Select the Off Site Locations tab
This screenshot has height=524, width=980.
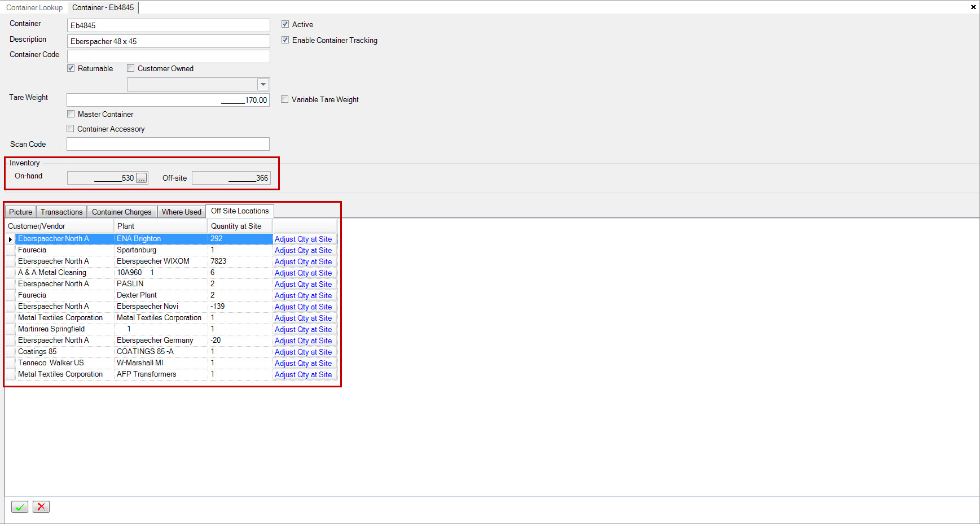(x=240, y=211)
